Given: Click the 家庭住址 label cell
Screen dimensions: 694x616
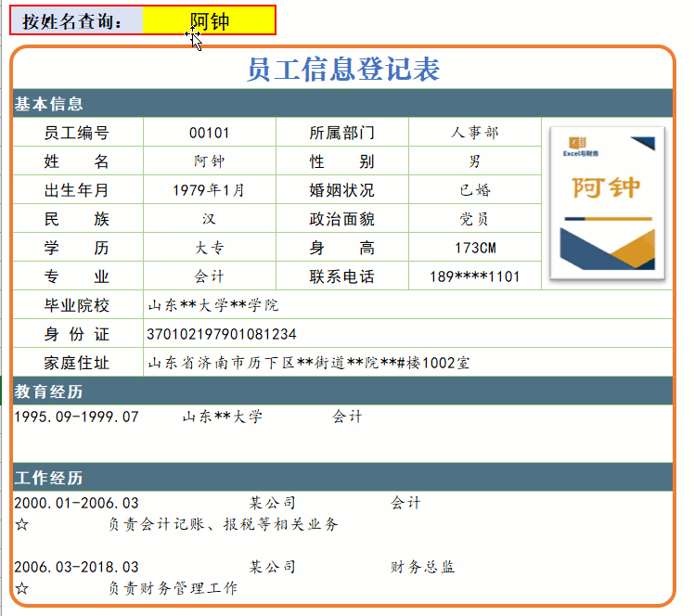Looking at the screenshot, I should [77, 363].
